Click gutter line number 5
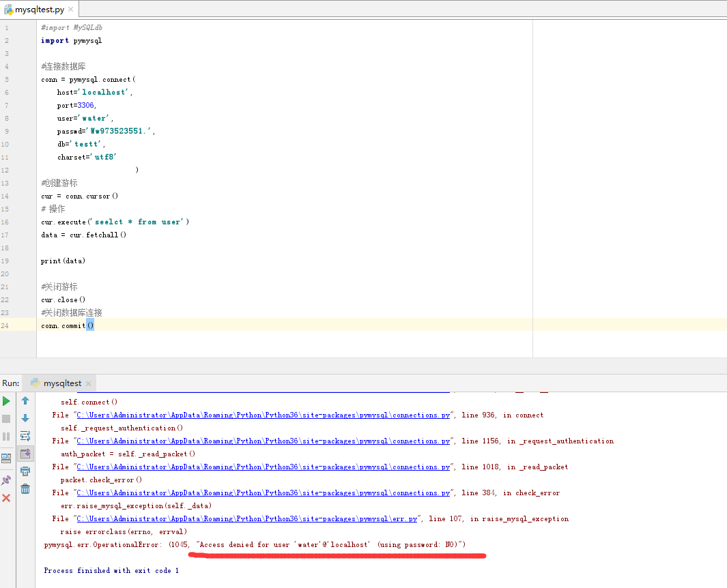 pyautogui.click(x=7, y=80)
